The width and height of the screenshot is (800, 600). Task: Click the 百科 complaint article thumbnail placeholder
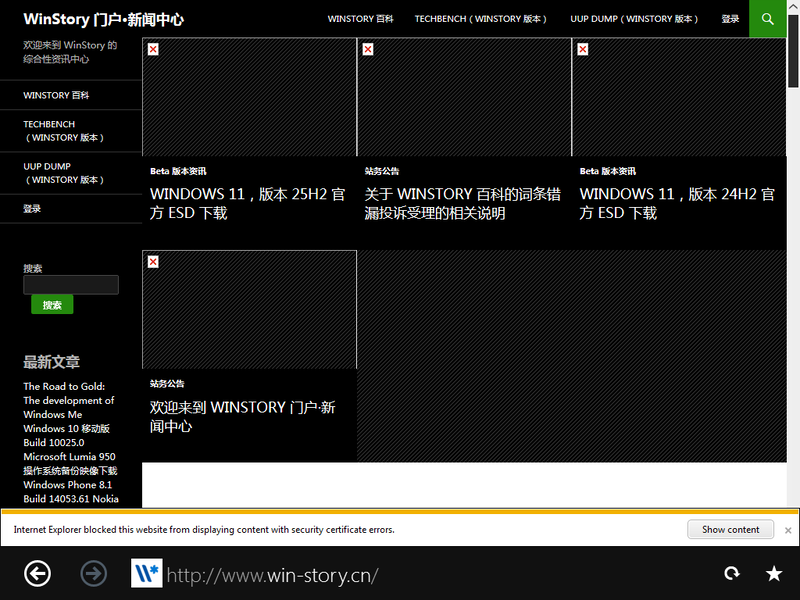(464, 97)
